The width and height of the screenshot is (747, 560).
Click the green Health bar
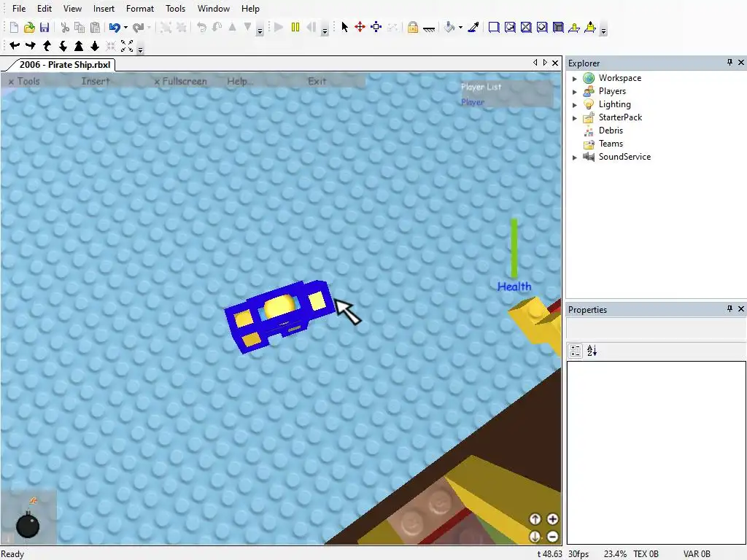(514, 248)
